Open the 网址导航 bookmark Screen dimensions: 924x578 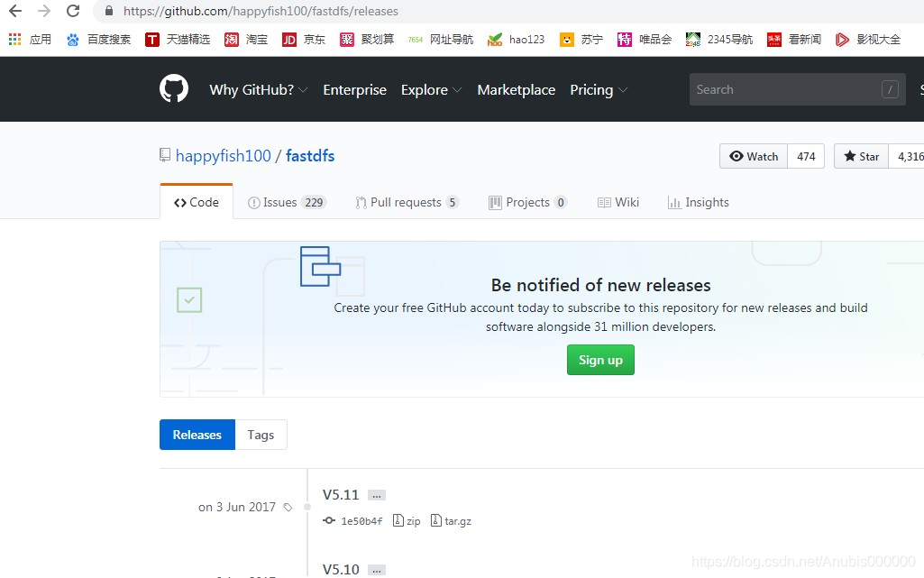440,40
